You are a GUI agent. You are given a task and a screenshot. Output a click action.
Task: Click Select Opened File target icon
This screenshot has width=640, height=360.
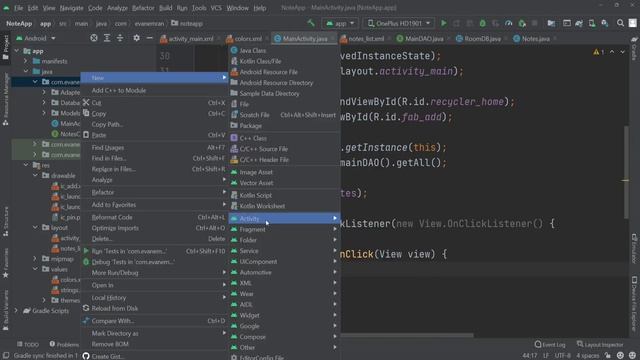(94, 38)
